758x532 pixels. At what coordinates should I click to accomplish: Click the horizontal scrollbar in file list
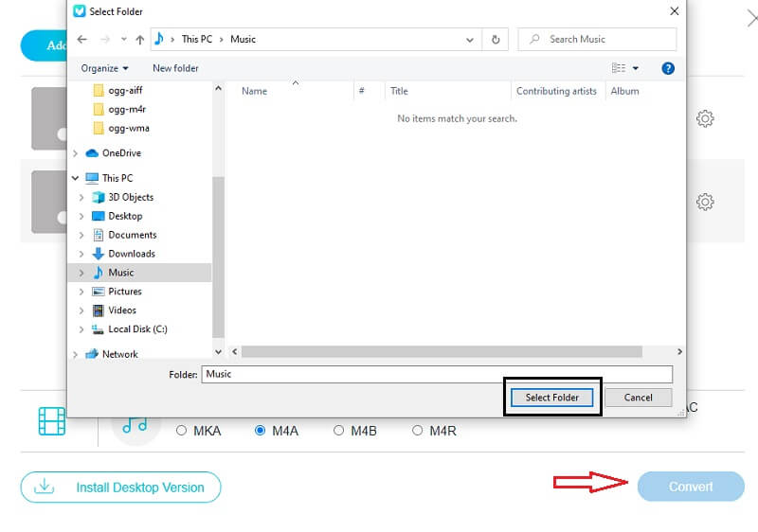pos(455,351)
